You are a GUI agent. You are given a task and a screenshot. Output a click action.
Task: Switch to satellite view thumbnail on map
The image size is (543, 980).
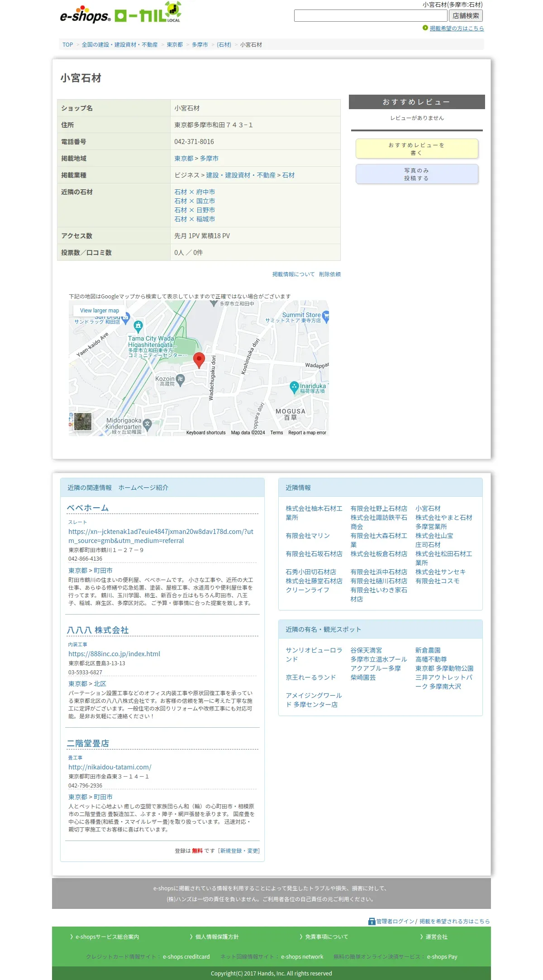(x=83, y=422)
